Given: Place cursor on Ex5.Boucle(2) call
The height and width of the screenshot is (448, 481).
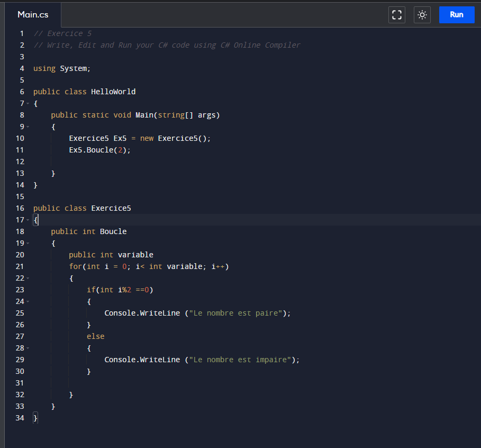Looking at the screenshot, I should [x=99, y=150].
